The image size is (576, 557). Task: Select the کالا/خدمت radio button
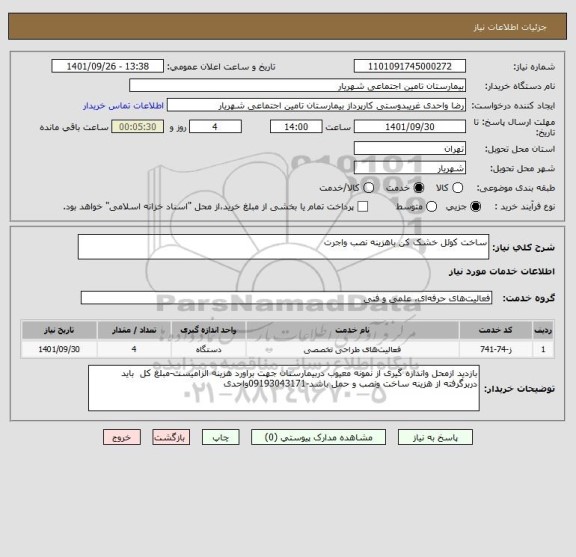pyautogui.click(x=368, y=188)
